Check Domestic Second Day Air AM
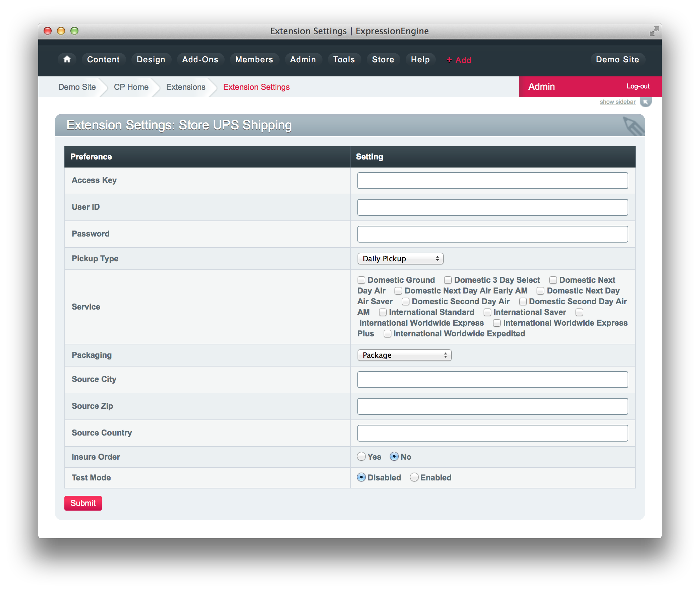 point(523,302)
